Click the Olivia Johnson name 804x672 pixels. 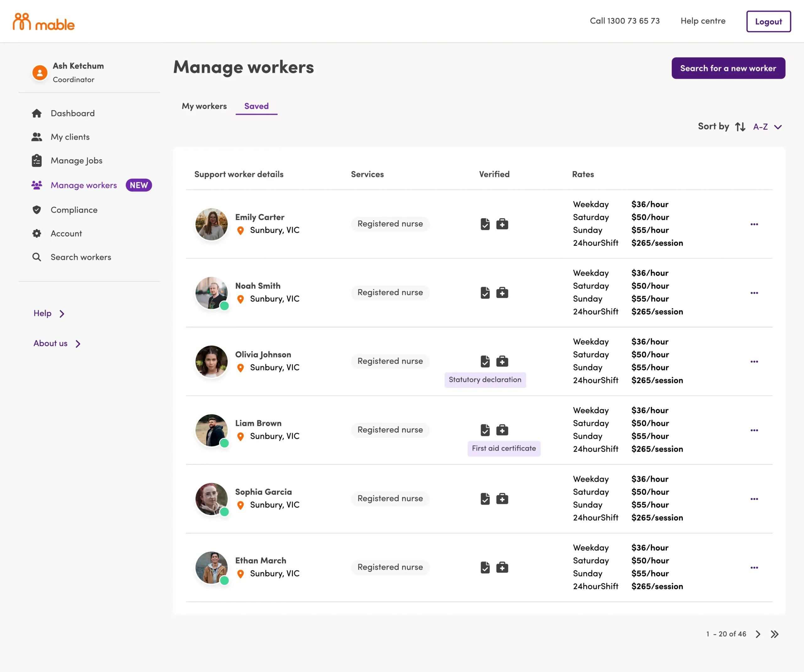click(263, 355)
